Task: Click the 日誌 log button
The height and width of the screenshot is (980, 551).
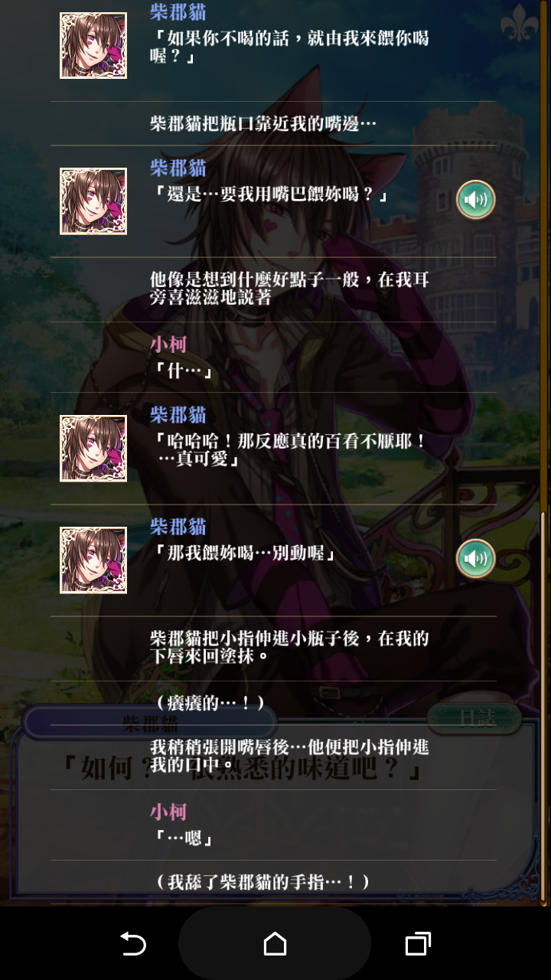Action: (x=474, y=718)
